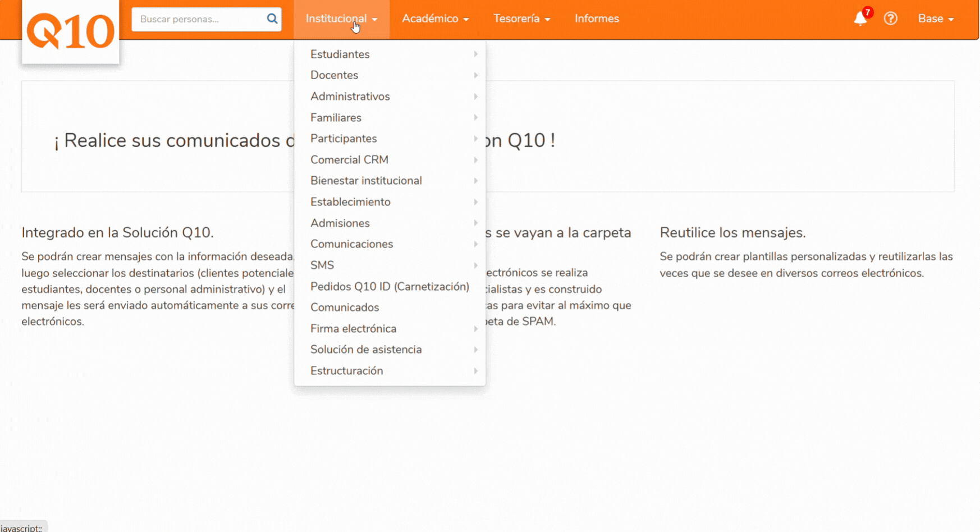Expand the Establecimiento submenu
Image resolution: width=980 pixels, height=532 pixels.
point(390,202)
